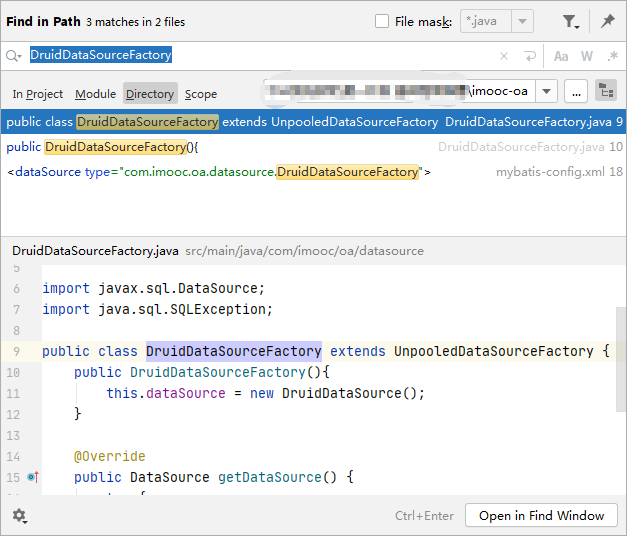
Task: Switch to In Project scope tab
Action: click(38, 94)
